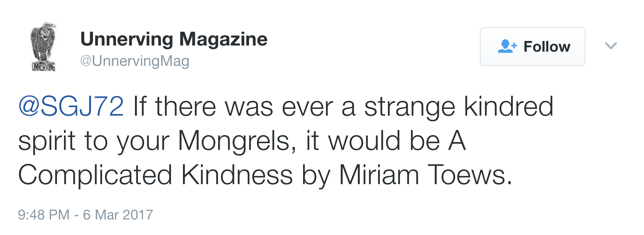Screen dimensions: 644x235
Task: Click the words Complicated Kindness in tweet
Action: click(155, 175)
